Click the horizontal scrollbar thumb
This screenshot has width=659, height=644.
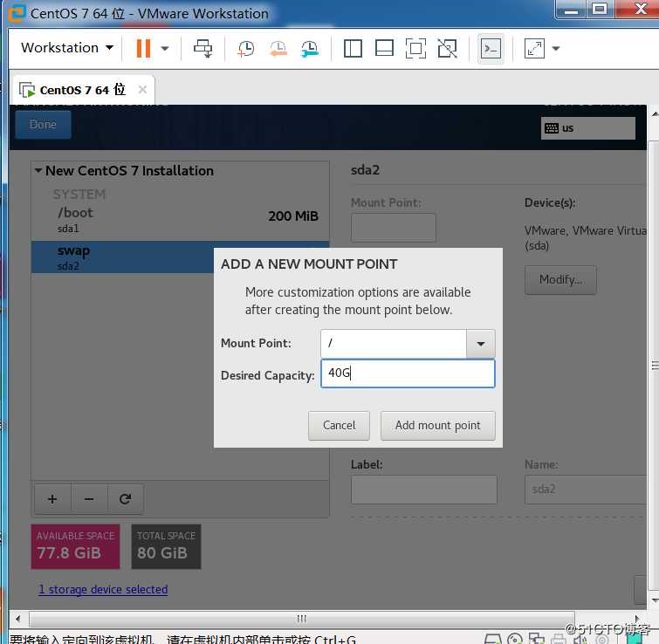pos(301,619)
